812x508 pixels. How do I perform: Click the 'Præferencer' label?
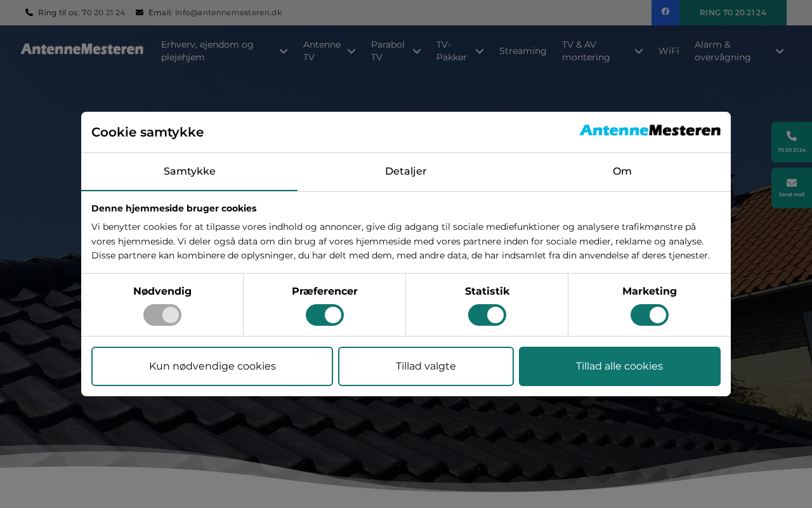[x=325, y=291]
